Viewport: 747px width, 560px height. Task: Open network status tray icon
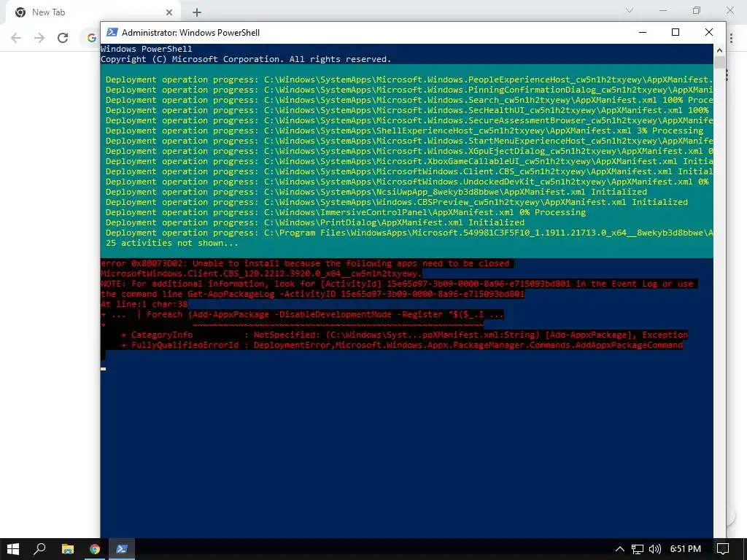tap(638, 549)
